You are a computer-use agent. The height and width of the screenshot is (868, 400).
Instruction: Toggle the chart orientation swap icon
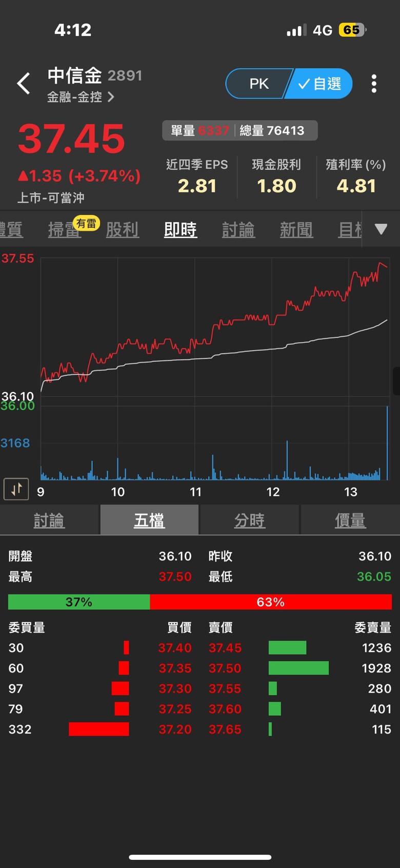(16, 489)
